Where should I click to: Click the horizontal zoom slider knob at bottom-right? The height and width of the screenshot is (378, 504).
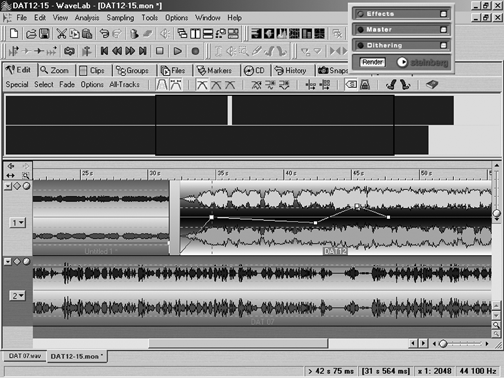click(x=443, y=343)
